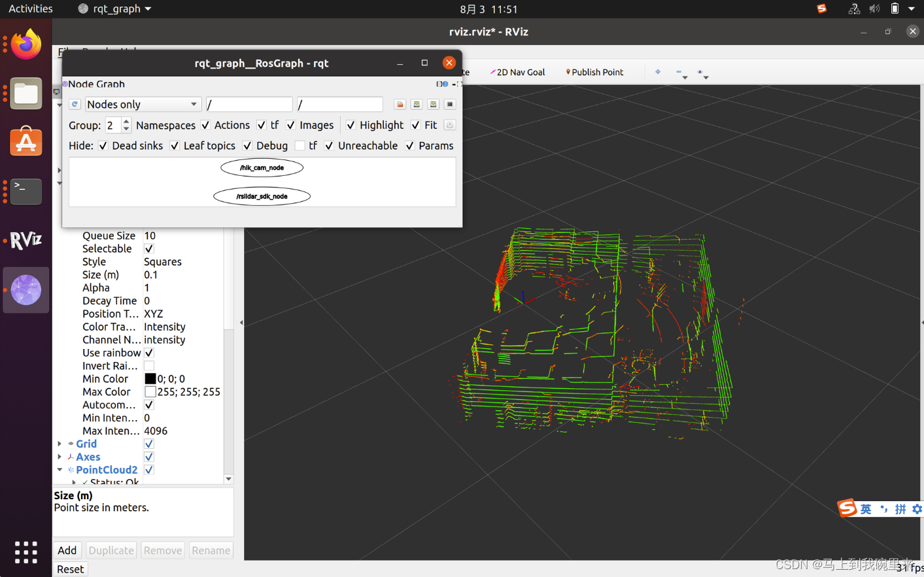Click the fit-in-view icon beside Fit

click(x=450, y=125)
